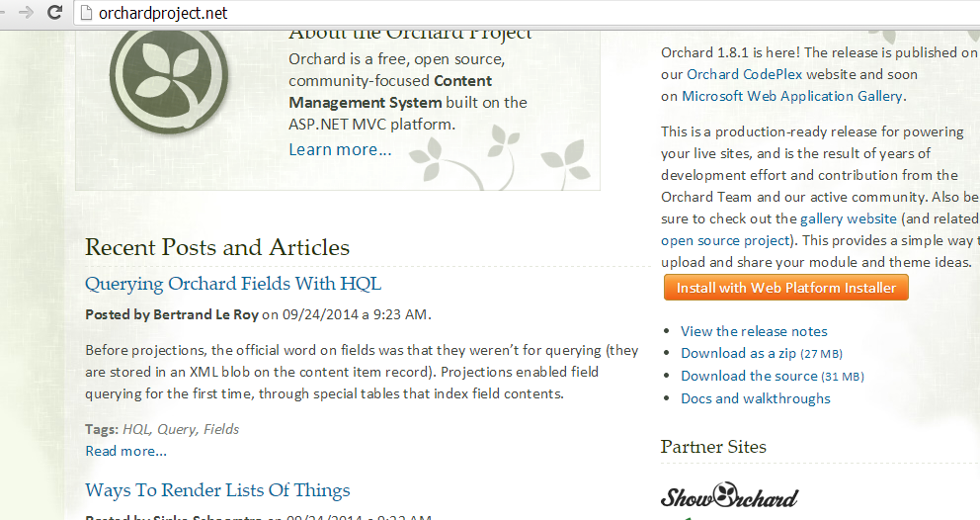Click Read more... under HQL article
This screenshot has width=980, height=520.
[125, 451]
